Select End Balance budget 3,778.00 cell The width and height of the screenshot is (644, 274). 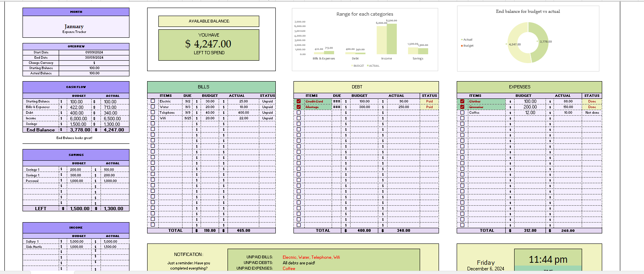point(80,130)
